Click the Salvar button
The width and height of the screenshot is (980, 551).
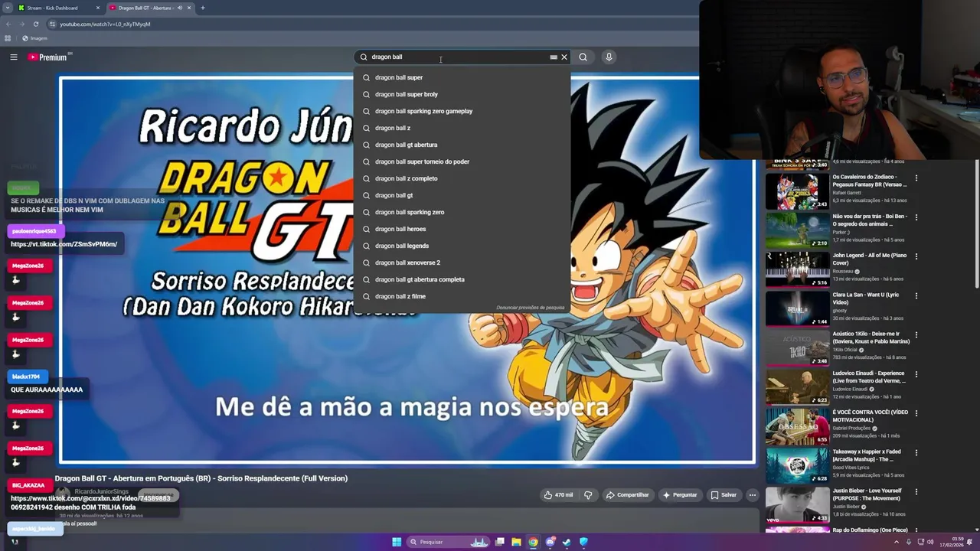(723, 495)
